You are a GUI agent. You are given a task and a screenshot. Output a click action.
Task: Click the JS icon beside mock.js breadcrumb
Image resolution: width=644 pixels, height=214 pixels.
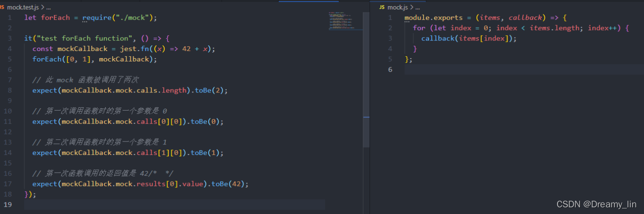click(x=382, y=8)
